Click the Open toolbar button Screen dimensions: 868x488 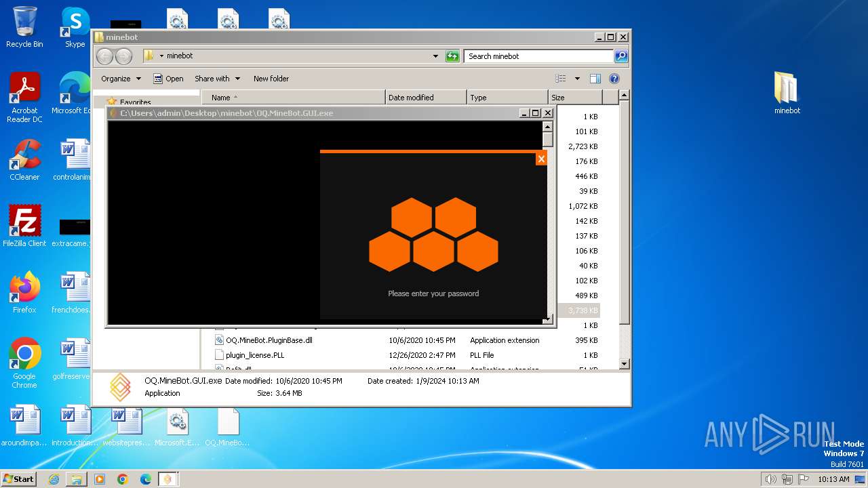click(x=168, y=79)
